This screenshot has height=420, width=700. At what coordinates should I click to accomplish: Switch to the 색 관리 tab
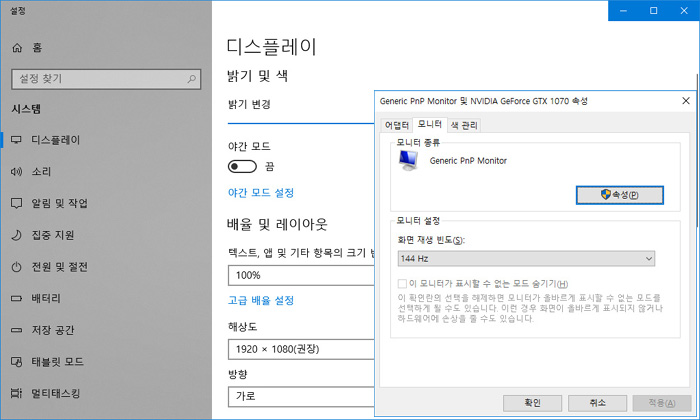point(463,124)
